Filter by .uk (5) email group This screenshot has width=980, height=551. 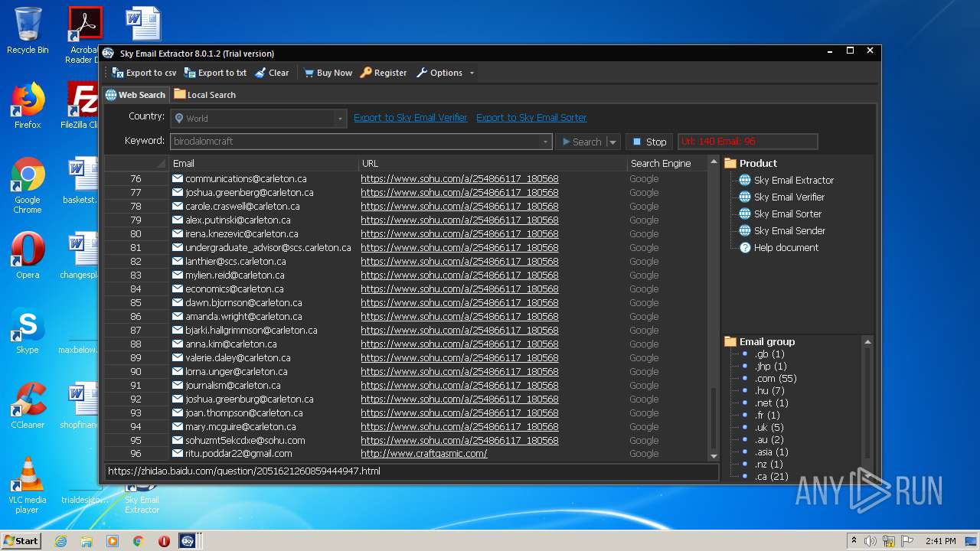coord(769,427)
